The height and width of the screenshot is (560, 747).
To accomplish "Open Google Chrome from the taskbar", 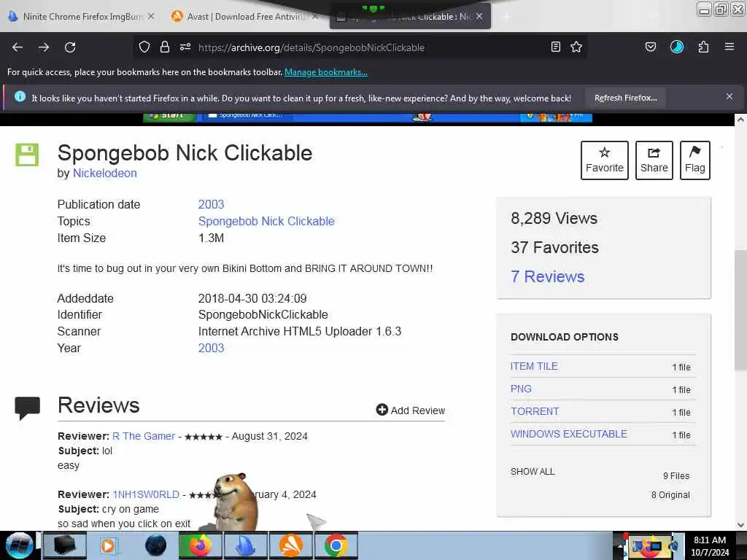I will tap(336, 545).
